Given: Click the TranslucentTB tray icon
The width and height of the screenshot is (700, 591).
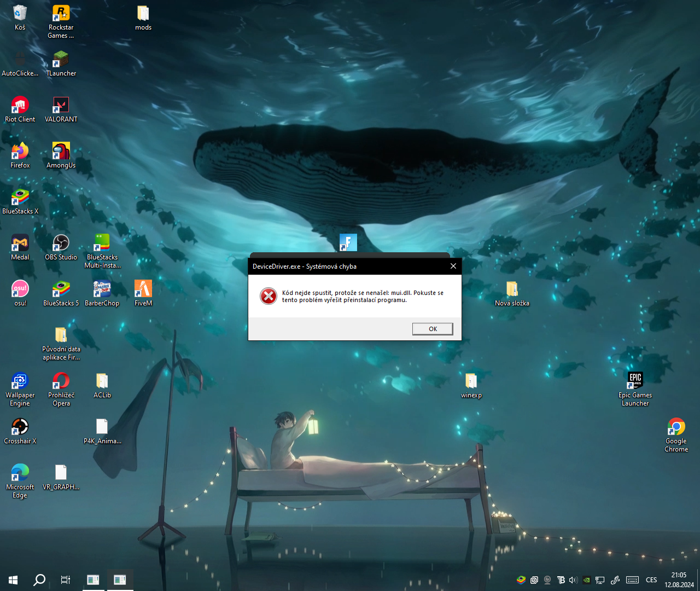Looking at the screenshot, I should (561, 580).
